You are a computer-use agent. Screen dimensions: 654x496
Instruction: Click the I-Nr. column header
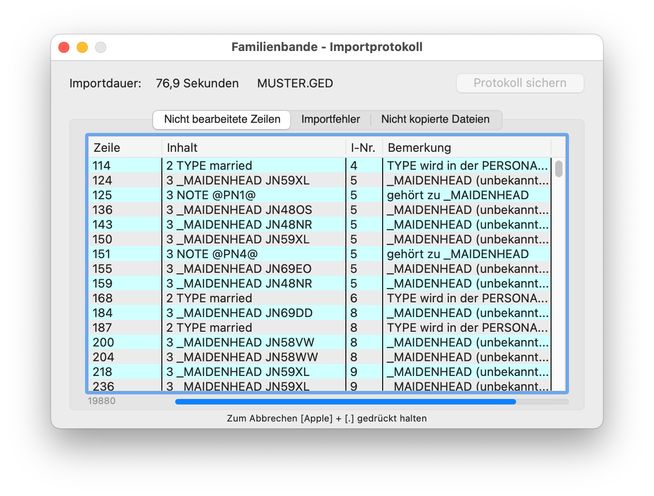pos(363,147)
